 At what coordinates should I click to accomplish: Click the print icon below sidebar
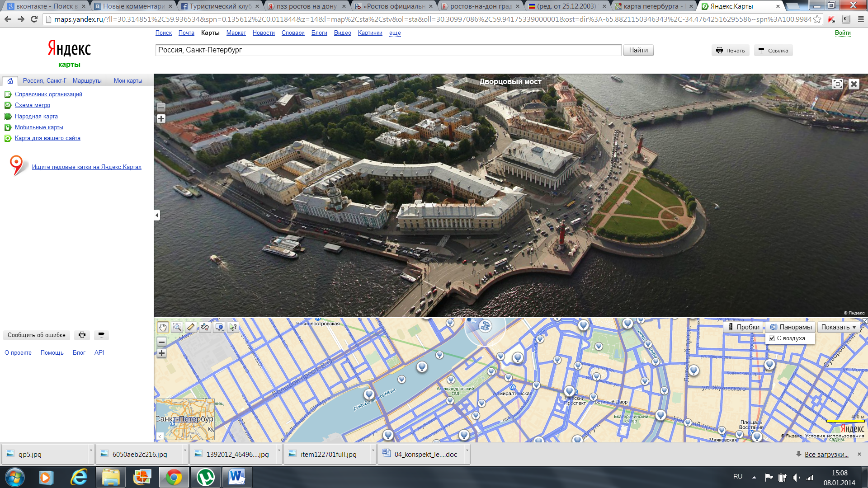click(x=82, y=335)
